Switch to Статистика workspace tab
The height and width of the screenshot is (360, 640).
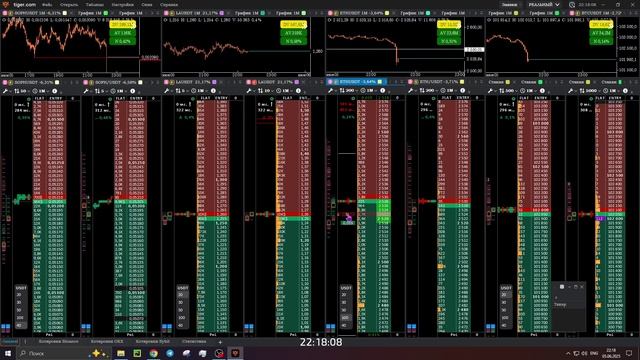pos(194,341)
